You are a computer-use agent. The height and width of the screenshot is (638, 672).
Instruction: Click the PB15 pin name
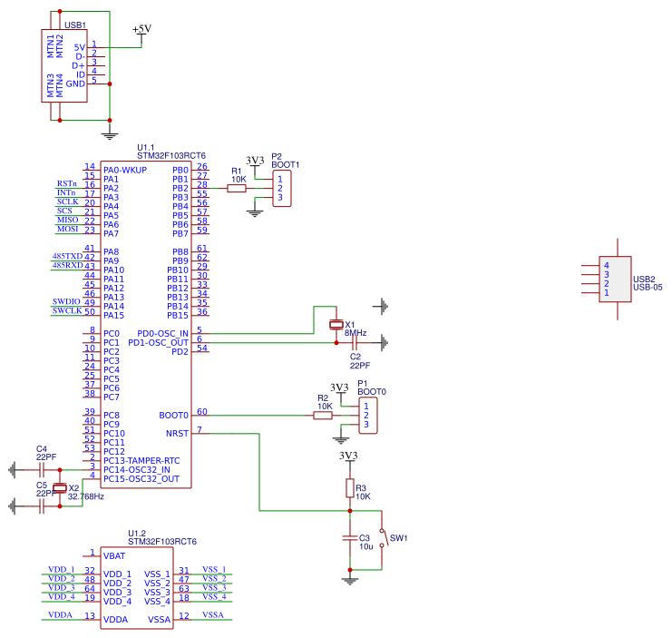tap(178, 316)
